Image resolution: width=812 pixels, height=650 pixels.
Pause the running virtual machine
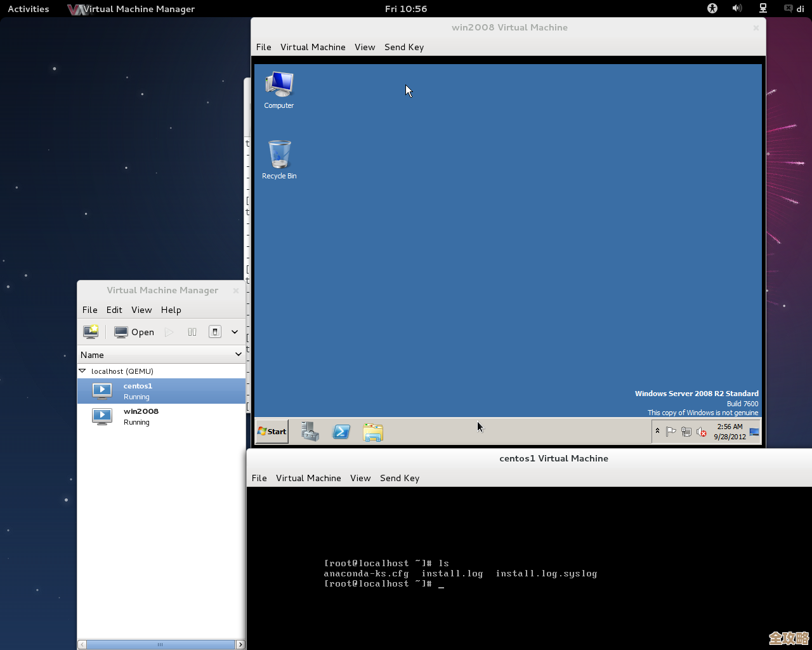[x=192, y=331]
